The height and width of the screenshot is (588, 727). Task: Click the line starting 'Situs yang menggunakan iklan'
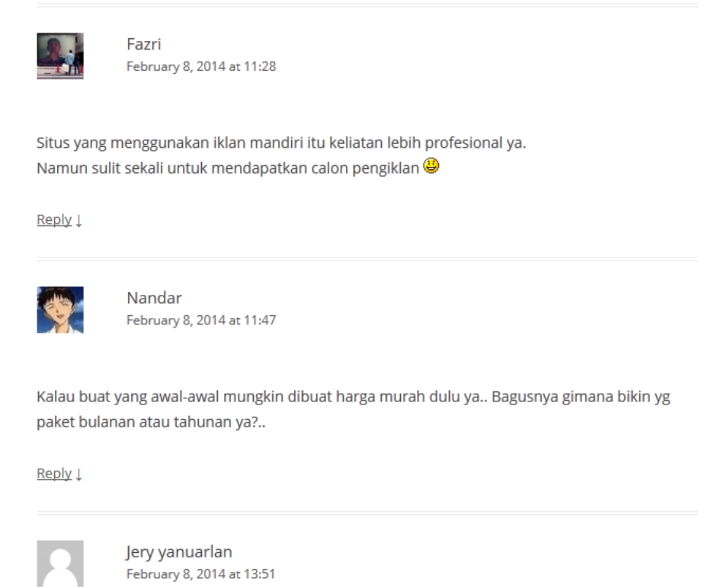(x=281, y=142)
